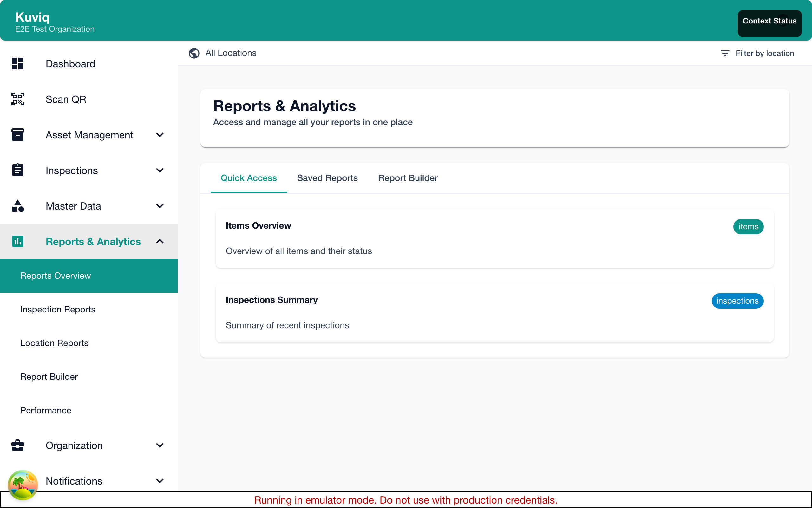Expand the Organization chevron
This screenshot has height=508, width=812.
point(160,445)
